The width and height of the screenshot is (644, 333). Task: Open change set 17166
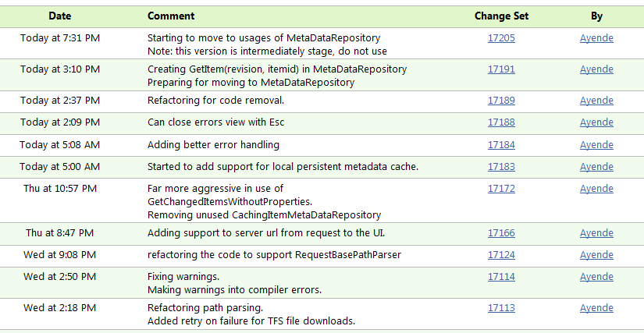(501, 233)
